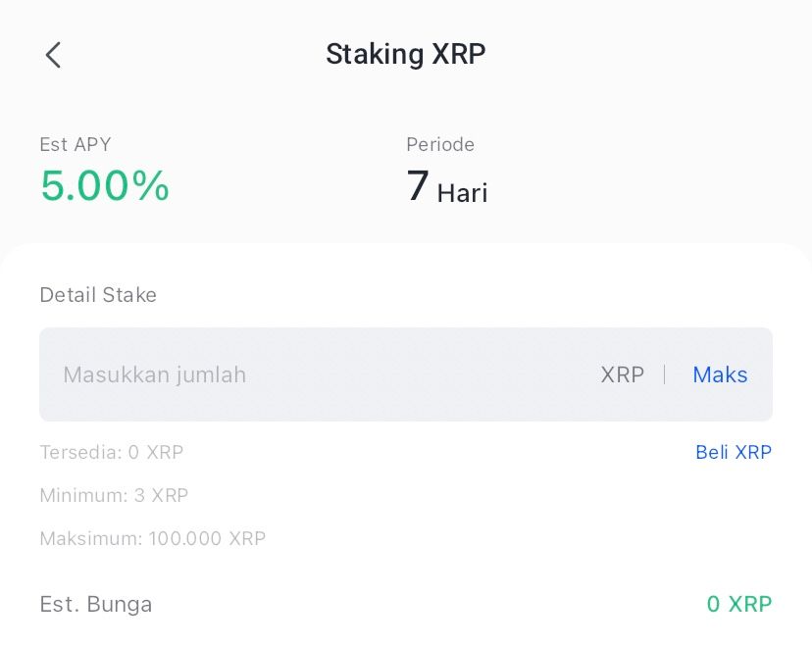Select the Periode label
The height and width of the screenshot is (647, 812).
coord(439,144)
